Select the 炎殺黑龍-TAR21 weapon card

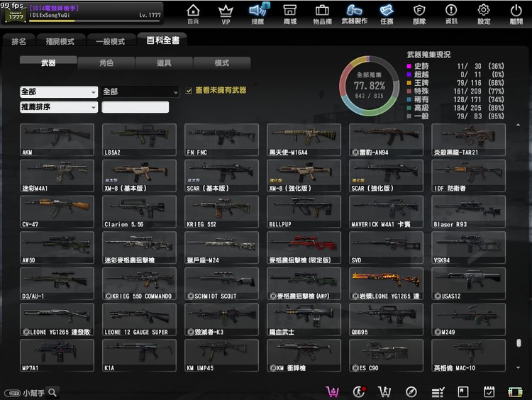tap(469, 140)
